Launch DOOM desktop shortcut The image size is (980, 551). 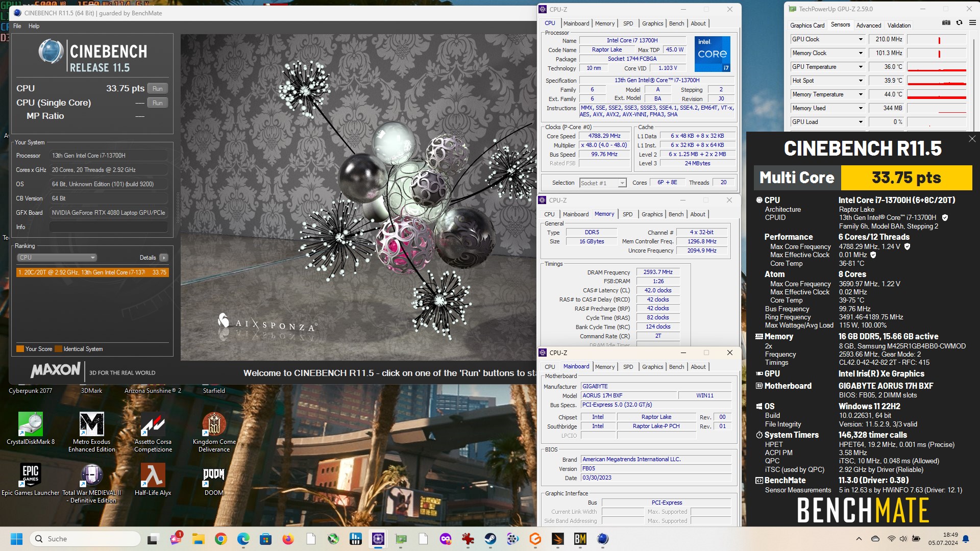pyautogui.click(x=214, y=480)
